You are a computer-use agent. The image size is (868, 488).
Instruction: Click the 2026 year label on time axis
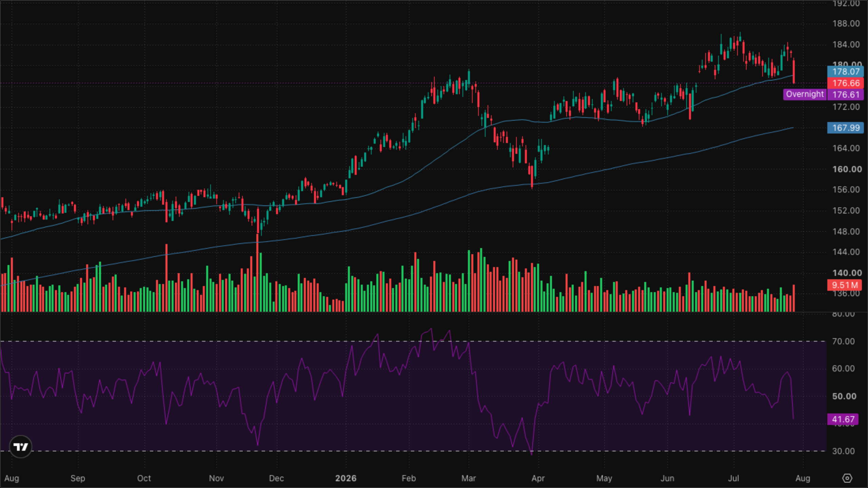point(346,478)
